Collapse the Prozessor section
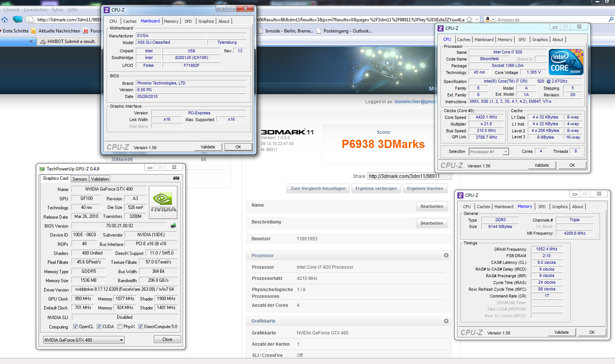Screen dimensions: 615x364 click(x=446, y=255)
